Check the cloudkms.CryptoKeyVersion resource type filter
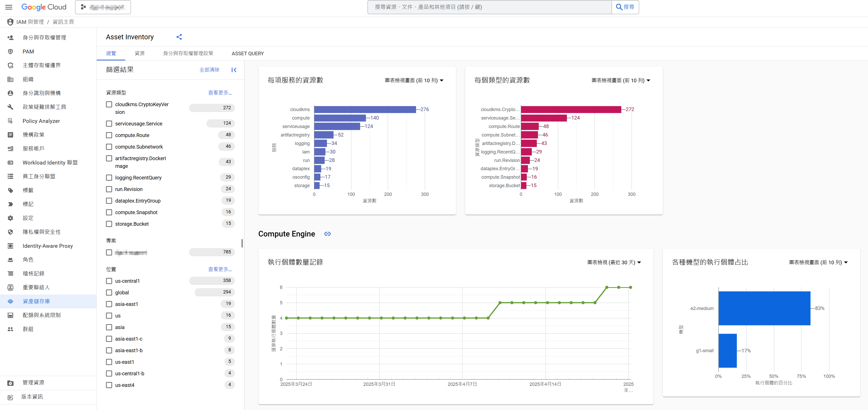Screen dimensions: 868x410 [x=109, y=104]
